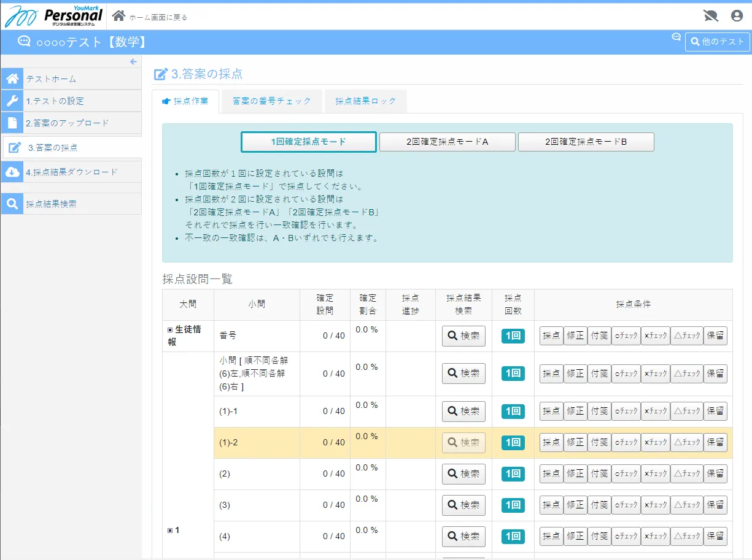Collapse the 大問 1 group
The width and height of the screenshot is (752, 560).
click(x=171, y=531)
